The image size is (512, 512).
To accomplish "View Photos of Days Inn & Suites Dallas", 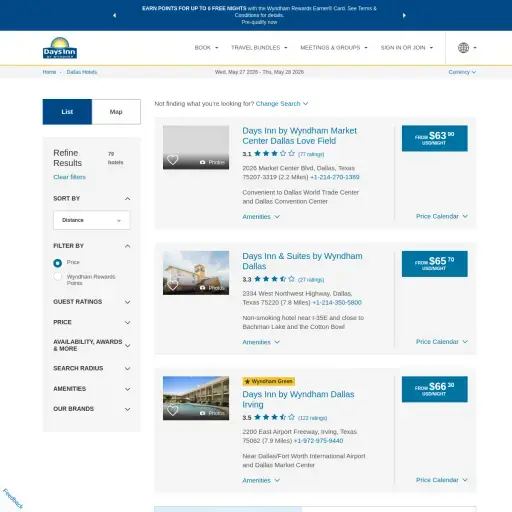I will pyautogui.click(x=212, y=288).
